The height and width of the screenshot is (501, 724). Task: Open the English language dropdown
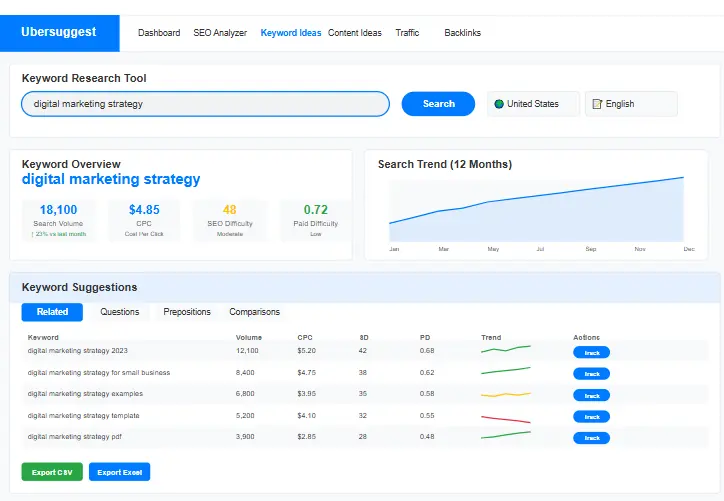[x=631, y=104]
